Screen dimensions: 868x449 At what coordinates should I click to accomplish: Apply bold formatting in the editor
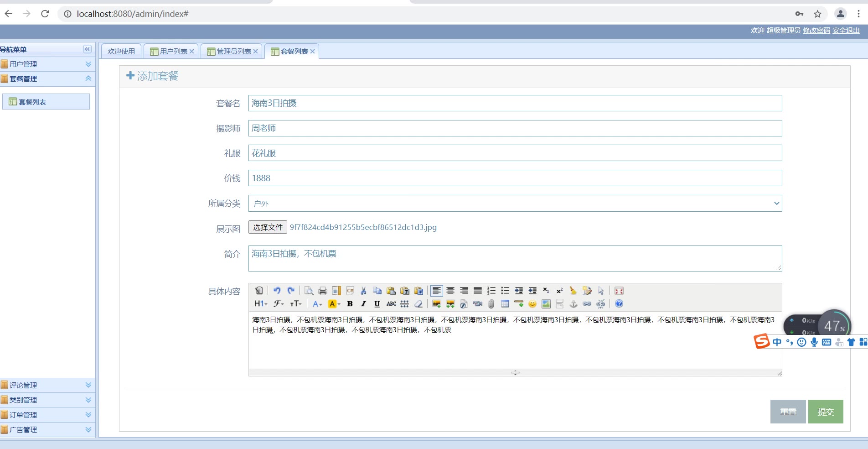(350, 304)
